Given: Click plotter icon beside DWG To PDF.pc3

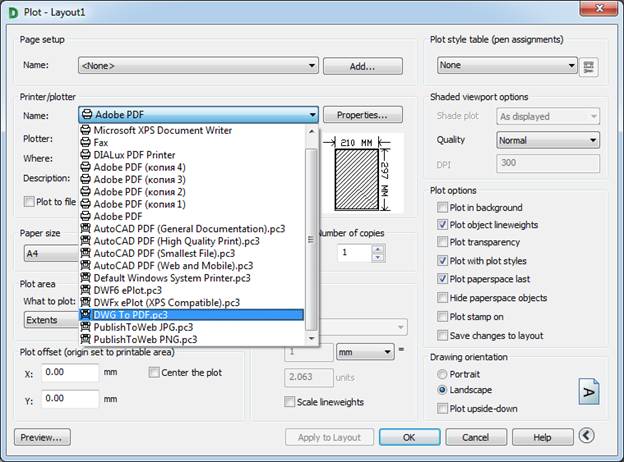Looking at the screenshot, I should tap(85, 315).
